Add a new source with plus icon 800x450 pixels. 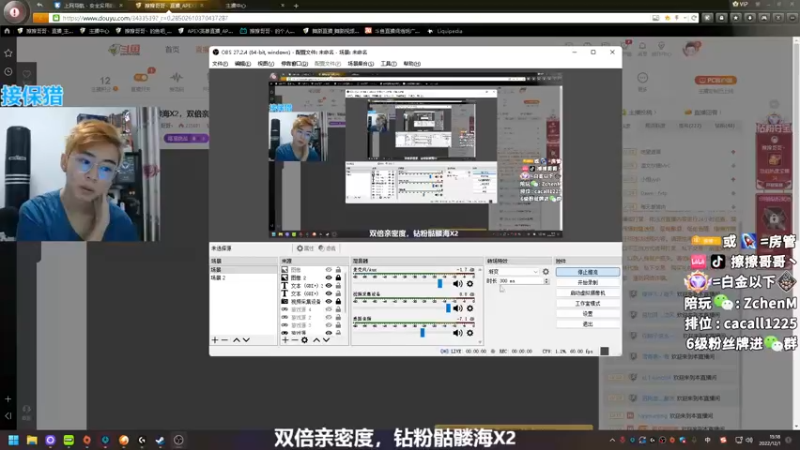pyautogui.click(x=285, y=340)
